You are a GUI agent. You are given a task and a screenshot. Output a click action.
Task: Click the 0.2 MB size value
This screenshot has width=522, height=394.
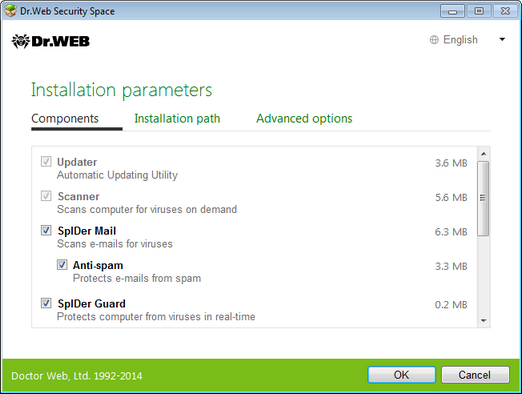(x=451, y=305)
